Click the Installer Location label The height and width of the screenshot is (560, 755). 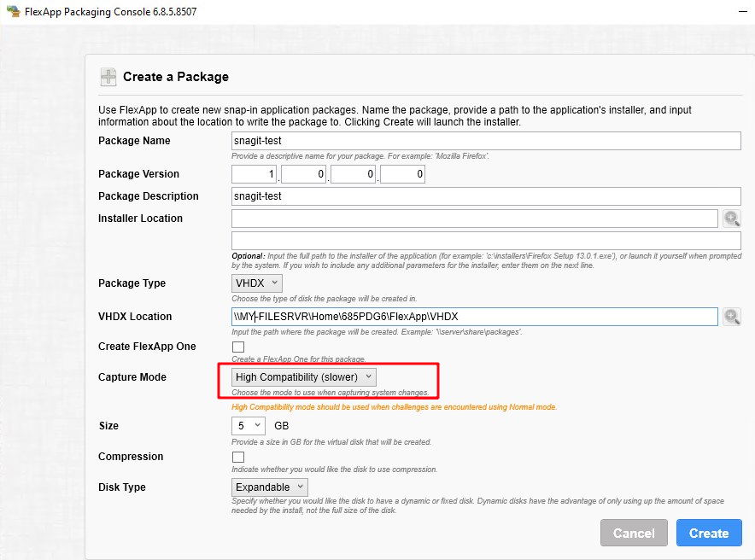tap(141, 219)
